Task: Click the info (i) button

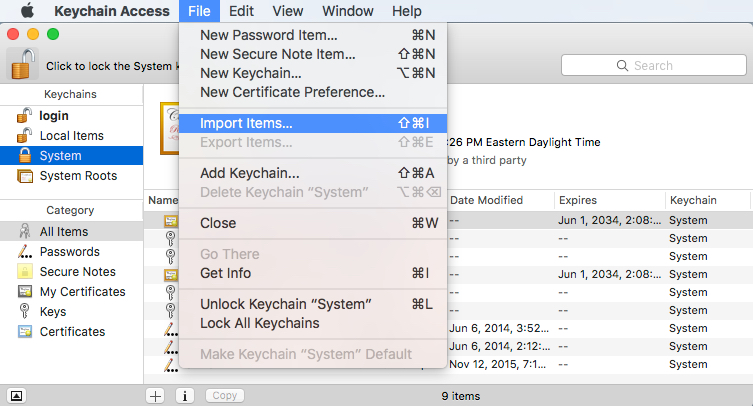Action: click(185, 396)
